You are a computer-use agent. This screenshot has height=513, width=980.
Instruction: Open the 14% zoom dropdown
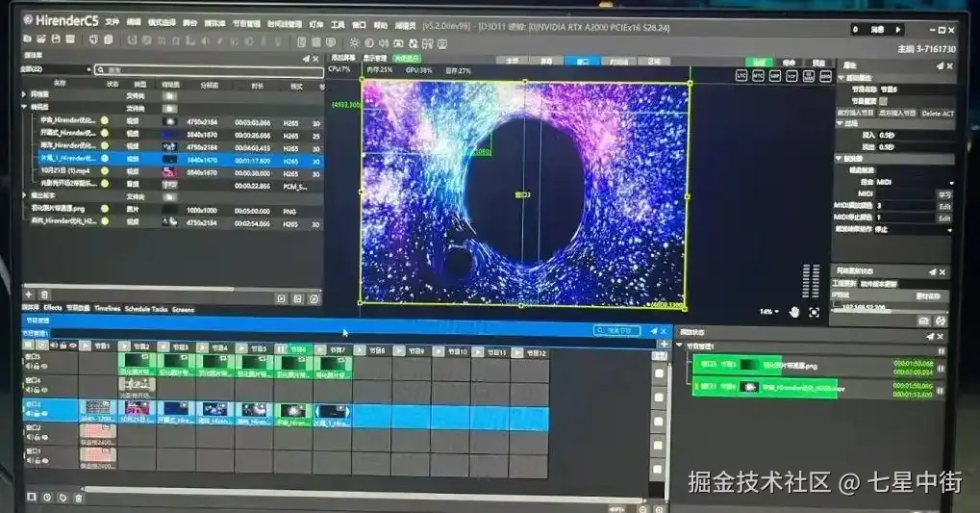(x=769, y=312)
